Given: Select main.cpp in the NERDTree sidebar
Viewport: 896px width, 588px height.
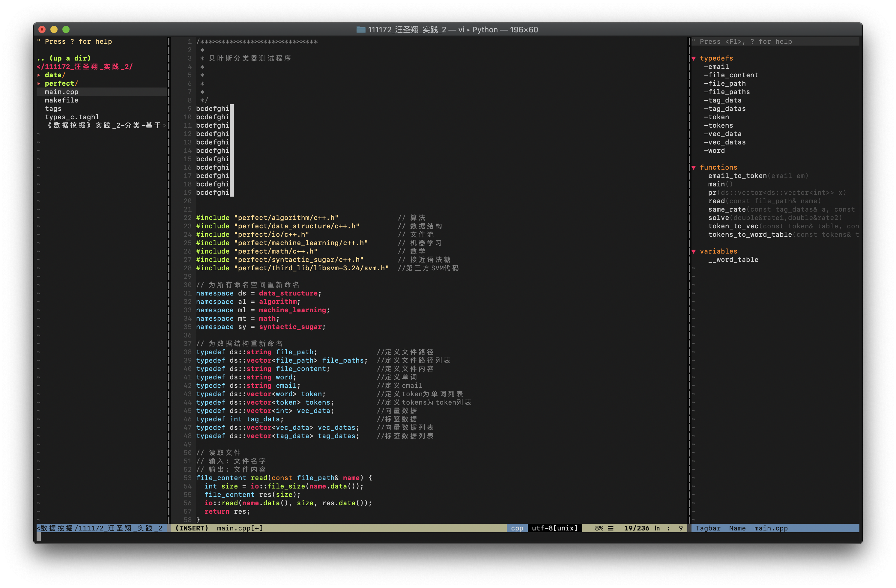Looking at the screenshot, I should (x=61, y=92).
